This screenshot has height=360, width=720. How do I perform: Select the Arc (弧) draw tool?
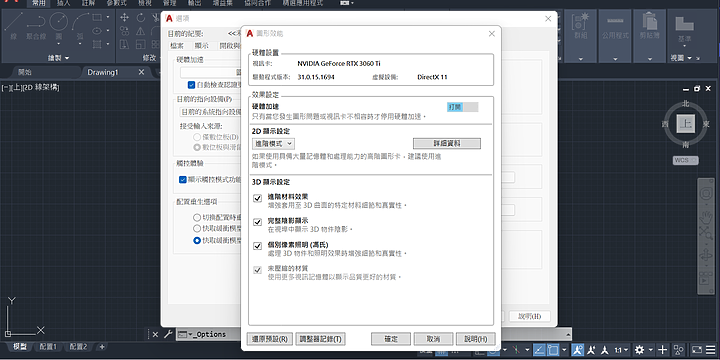[x=80, y=26]
